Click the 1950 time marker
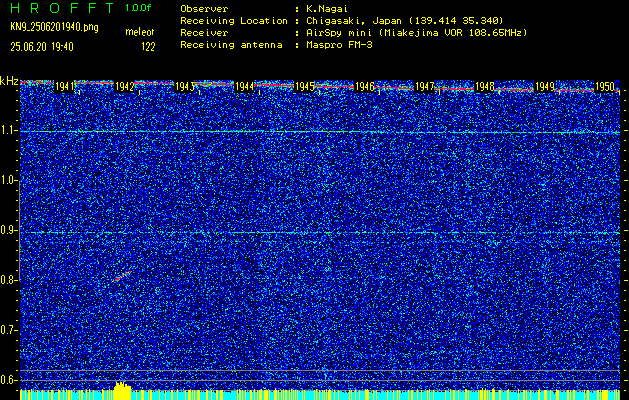This screenshot has height=400, width=629. click(605, 86)
